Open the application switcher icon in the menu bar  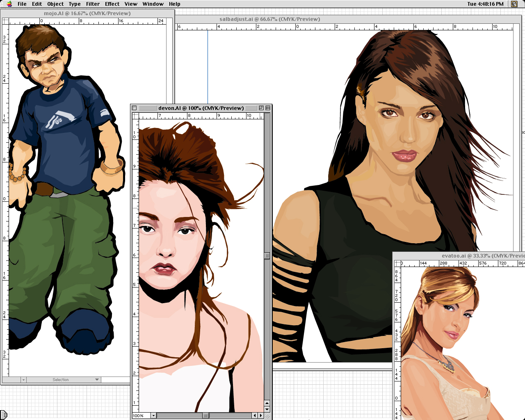tap(514, 4)
